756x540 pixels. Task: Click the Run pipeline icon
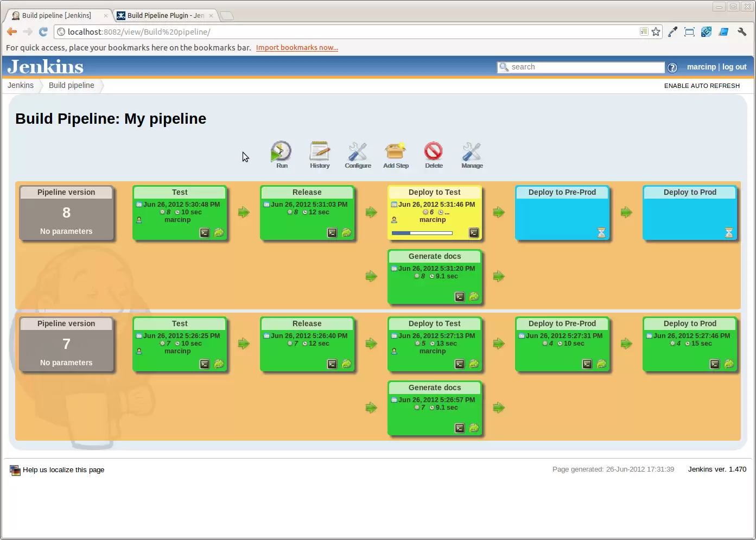tap(281, 152)
